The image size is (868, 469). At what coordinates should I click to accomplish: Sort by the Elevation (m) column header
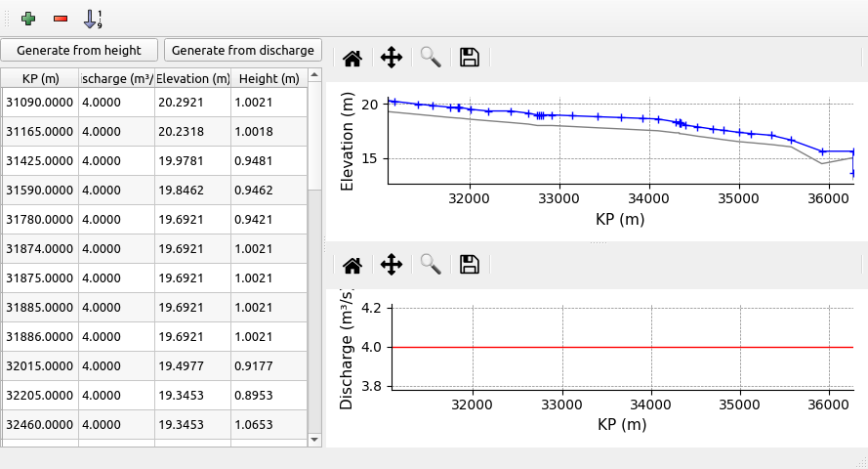pos(192,78)
